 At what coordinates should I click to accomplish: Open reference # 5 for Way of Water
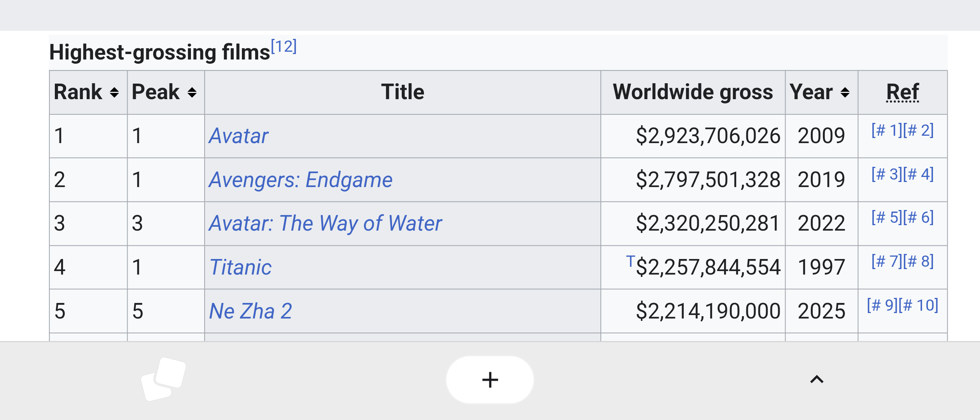click(x=887, y=217)
